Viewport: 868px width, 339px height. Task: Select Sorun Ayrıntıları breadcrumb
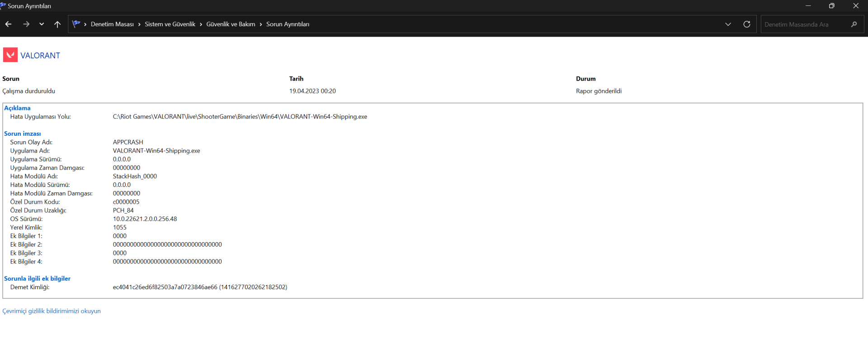coord(288,24)
